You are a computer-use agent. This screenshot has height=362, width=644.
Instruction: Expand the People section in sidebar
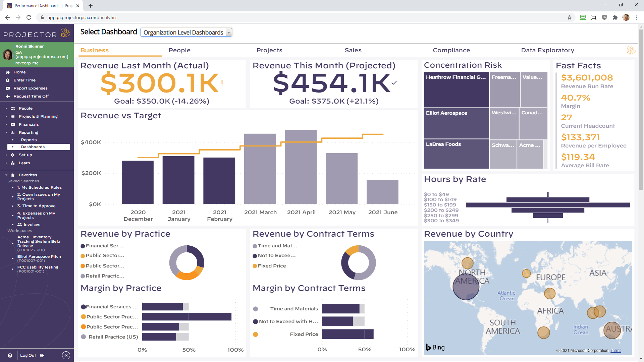[x=6, y=108]
